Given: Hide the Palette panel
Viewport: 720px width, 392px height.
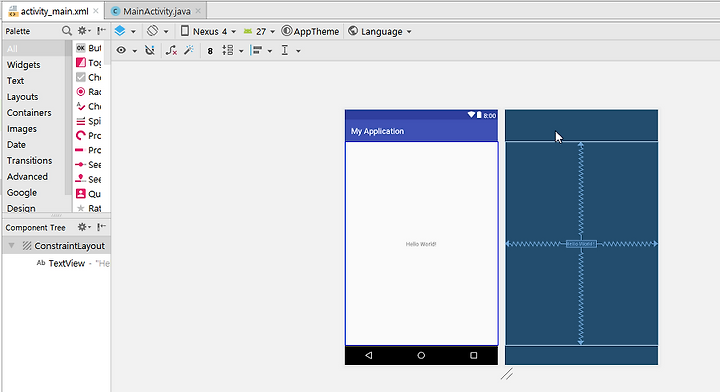Looking at the screenshot, I should [101, 31].
